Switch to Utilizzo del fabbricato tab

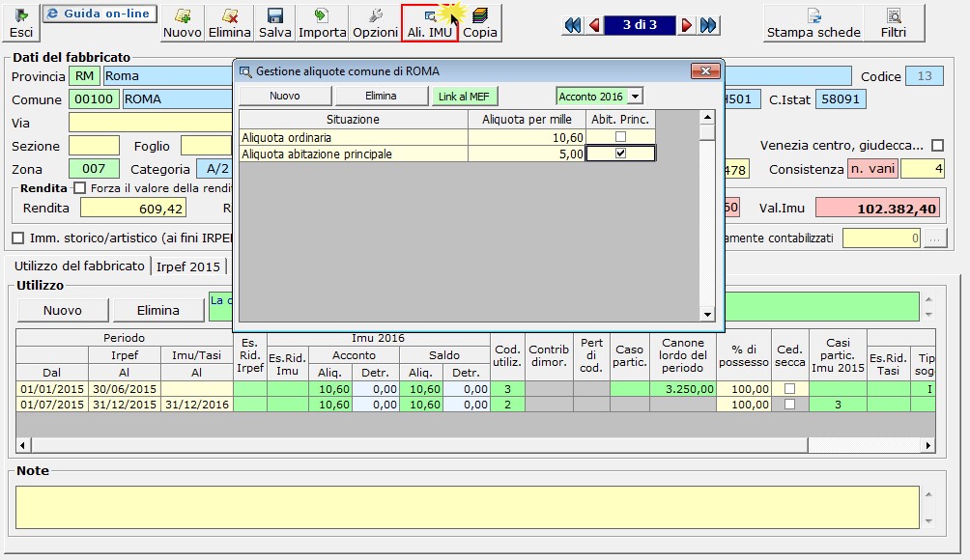[79, 266]
